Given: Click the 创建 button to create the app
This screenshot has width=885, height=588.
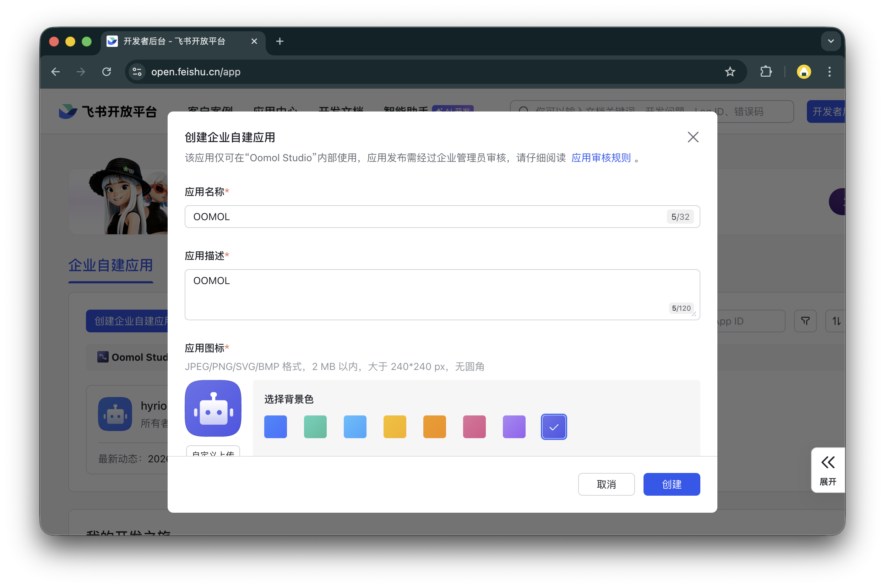Looking at the screenshot, I should pos(671,484).
